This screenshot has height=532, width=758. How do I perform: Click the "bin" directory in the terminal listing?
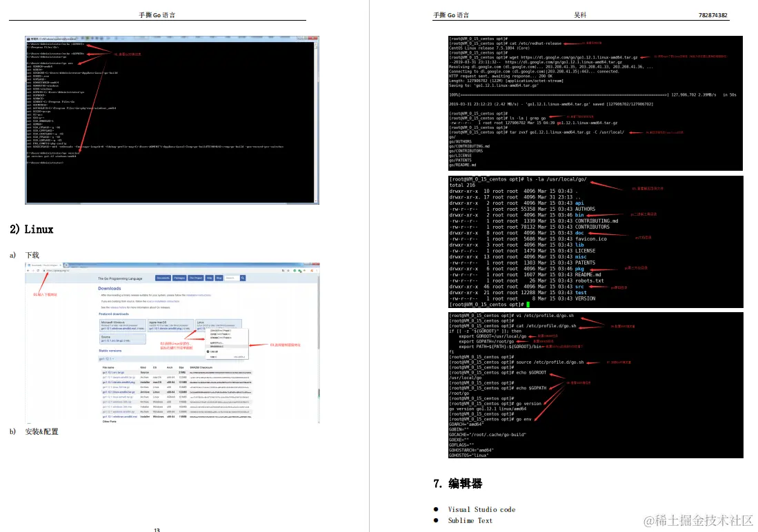[x=579, y=215]
